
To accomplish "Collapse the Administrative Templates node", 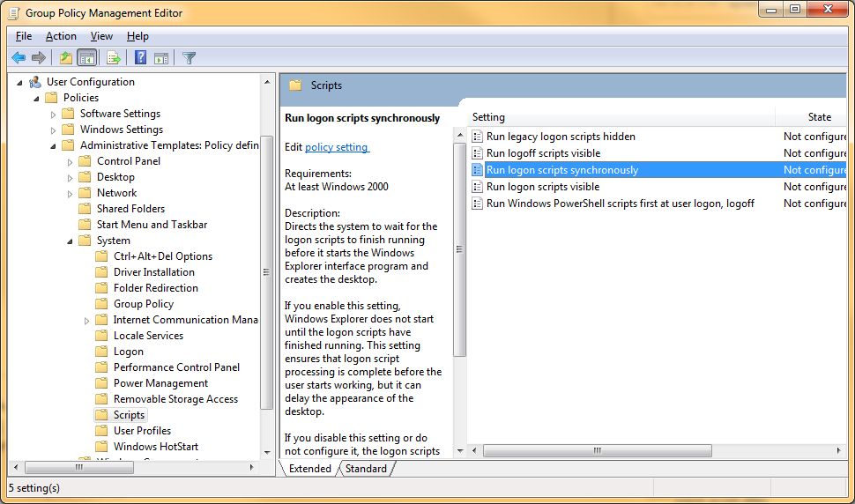I will click(53, 146).
